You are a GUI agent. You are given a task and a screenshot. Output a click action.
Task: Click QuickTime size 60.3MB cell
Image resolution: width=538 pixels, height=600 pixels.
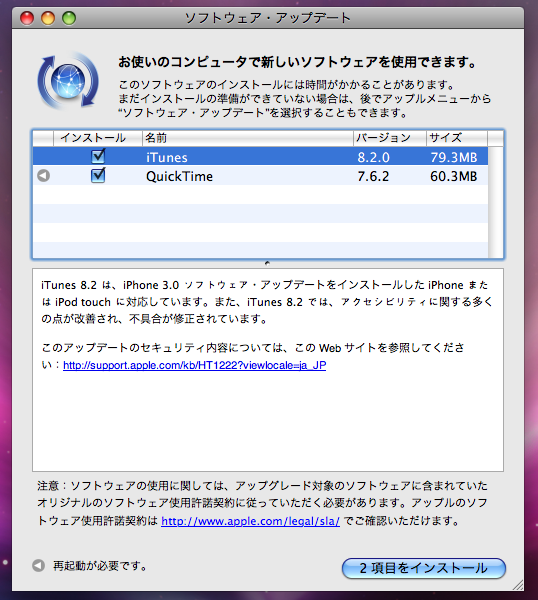coord(454,176)
